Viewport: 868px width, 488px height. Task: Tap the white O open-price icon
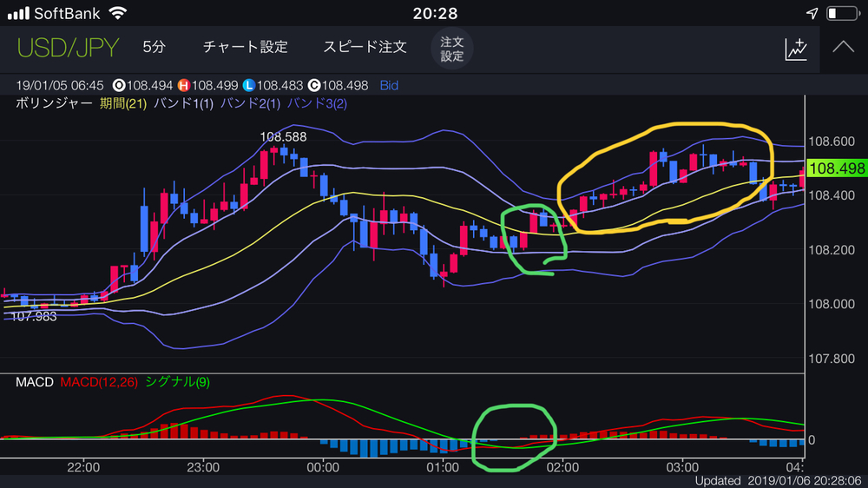118,85
